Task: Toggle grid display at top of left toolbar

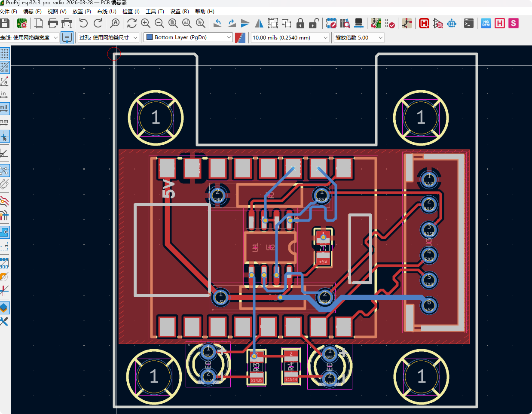Action: pos(4,54)
